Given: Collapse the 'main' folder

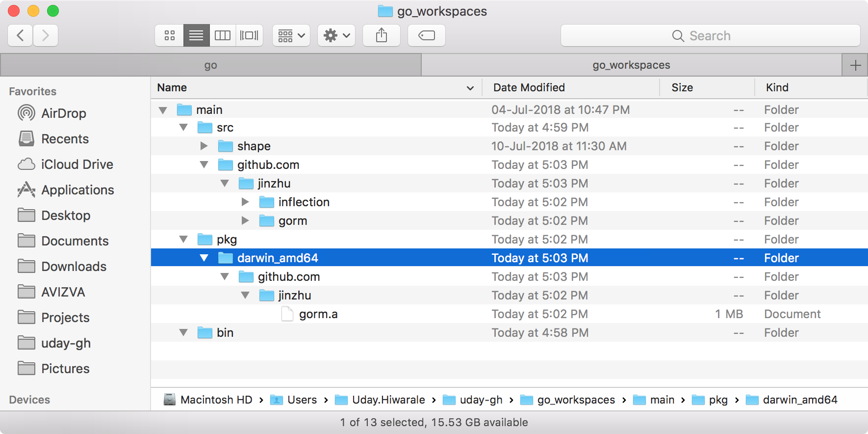Looking at the screenshot, I should click(x=163, y=110).
